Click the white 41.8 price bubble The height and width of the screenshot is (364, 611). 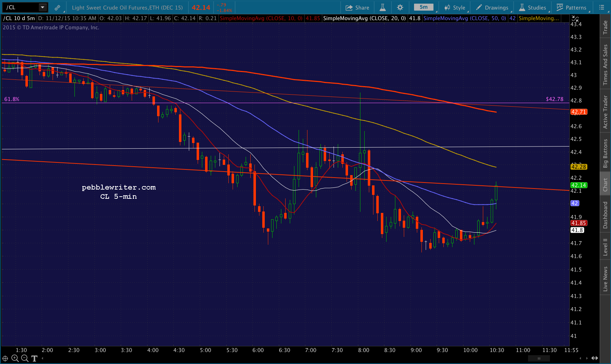(x=577, y=230)
